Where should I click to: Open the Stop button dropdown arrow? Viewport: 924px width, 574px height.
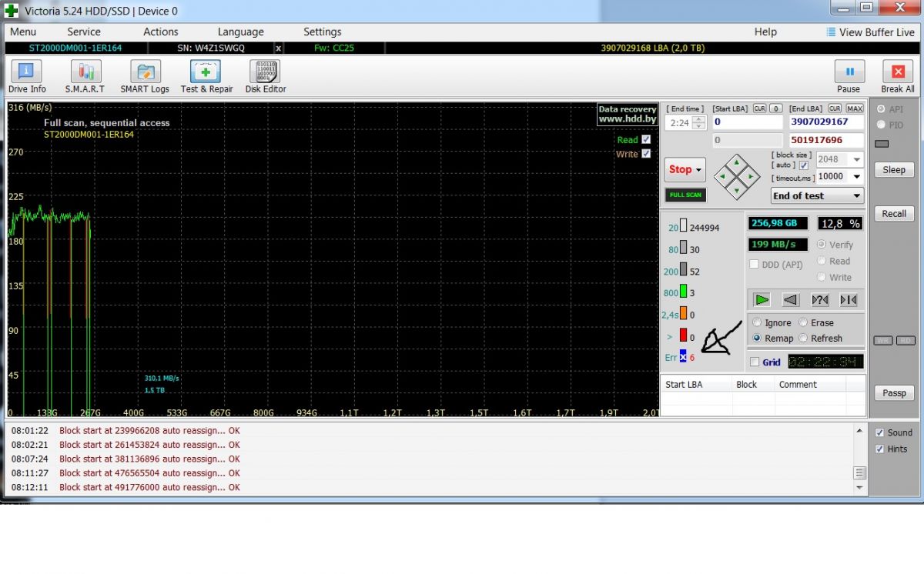coord(698,170)
